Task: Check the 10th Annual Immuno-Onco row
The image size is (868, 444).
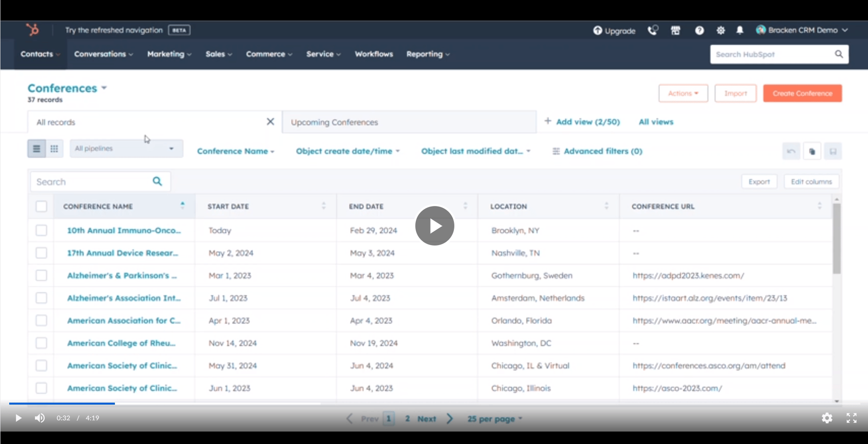Action: [x=41, y=230]
